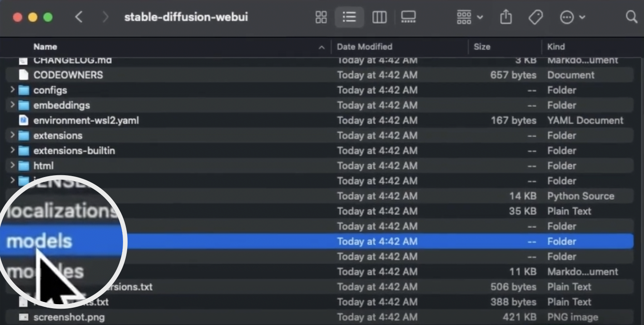
Task: Expand the extensions-builtin folder
Action: click(x=12, y=150)
